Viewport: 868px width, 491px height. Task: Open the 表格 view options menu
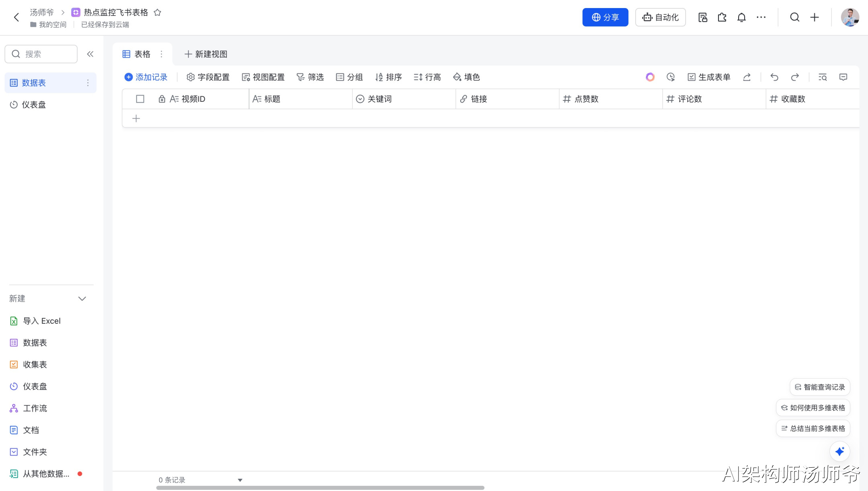pos(162,54)
